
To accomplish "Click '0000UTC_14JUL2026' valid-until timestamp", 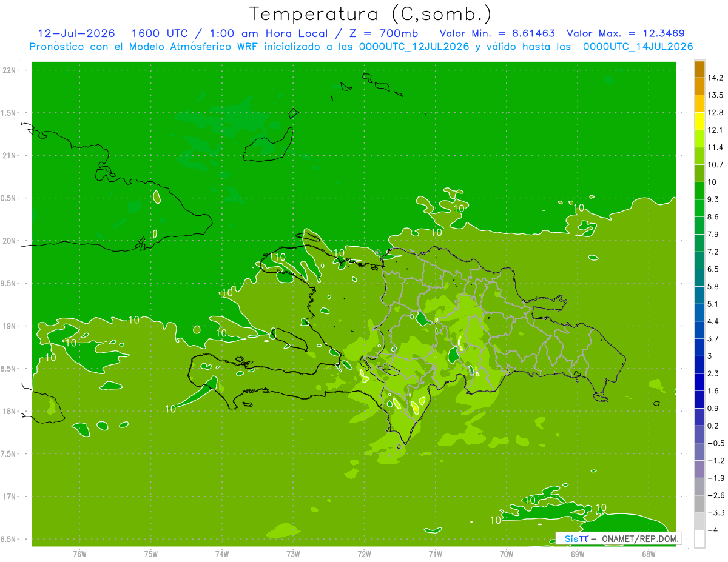I will tap(638, 47).
